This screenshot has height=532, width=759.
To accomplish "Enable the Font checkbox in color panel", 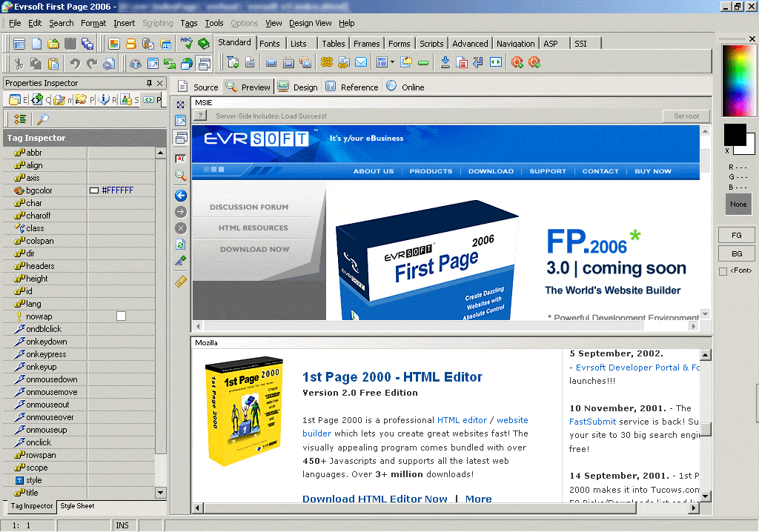I will click(x=723, y=272).
